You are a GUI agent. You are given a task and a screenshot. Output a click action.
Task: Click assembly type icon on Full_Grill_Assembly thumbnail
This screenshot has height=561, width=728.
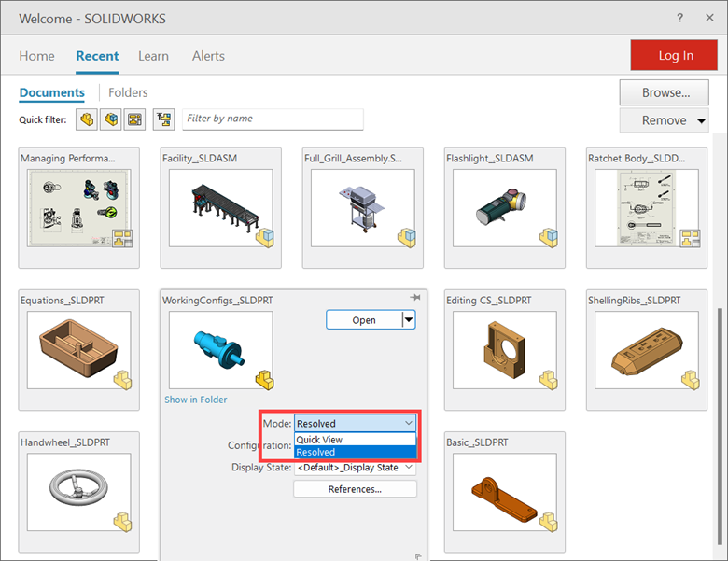[x=407, y=238]
